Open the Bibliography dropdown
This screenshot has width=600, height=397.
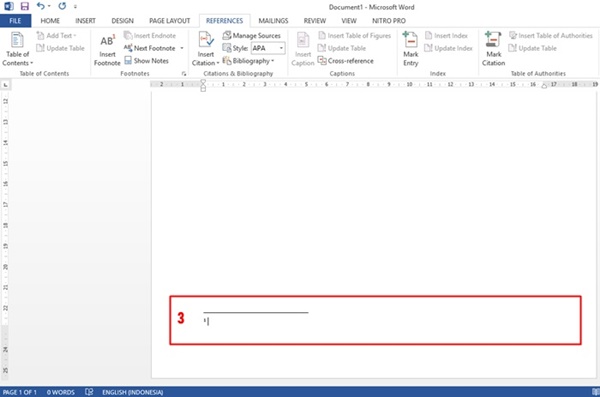click(x=248, y=61)
